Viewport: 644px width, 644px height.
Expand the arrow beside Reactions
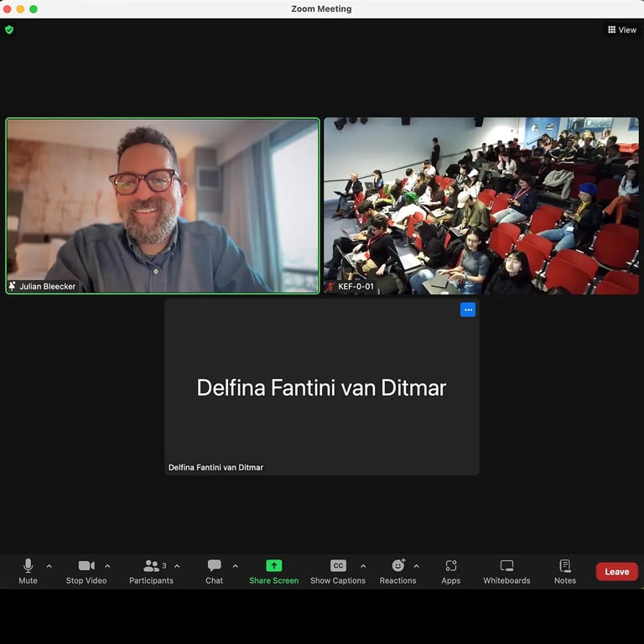tap(417, 566)
